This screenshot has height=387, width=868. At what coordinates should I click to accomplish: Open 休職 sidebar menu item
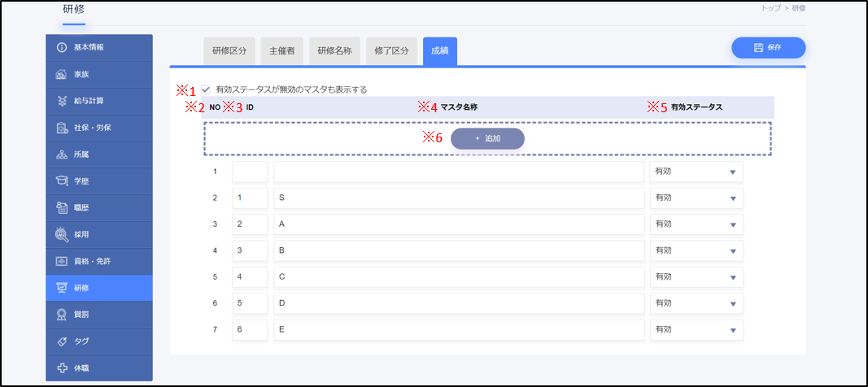99,368
